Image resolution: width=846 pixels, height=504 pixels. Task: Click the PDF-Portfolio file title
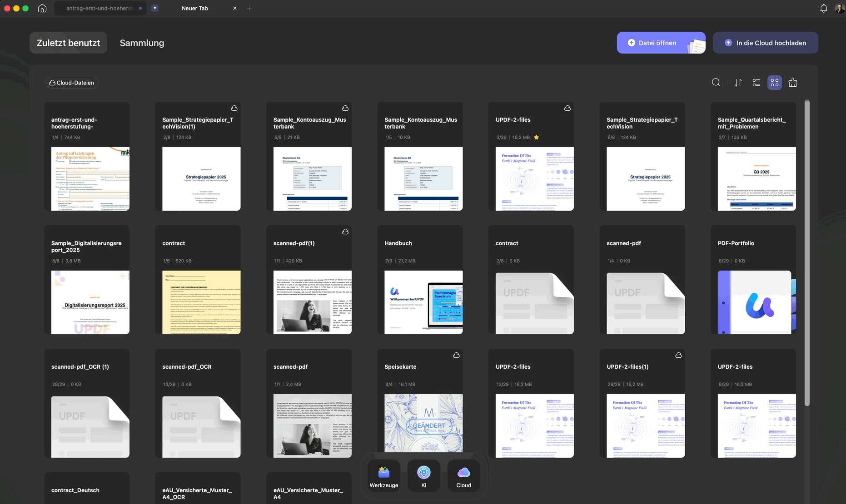click(736, 243)
